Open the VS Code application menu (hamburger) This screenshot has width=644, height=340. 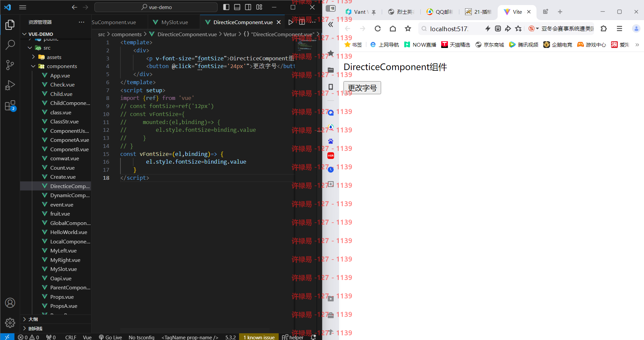click(x=22, y=7)
